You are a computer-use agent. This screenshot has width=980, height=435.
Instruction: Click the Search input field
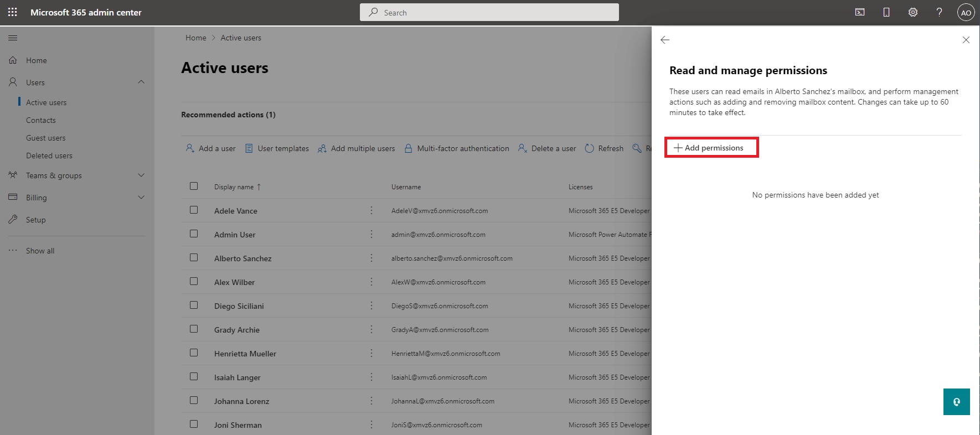click(489, 12)
